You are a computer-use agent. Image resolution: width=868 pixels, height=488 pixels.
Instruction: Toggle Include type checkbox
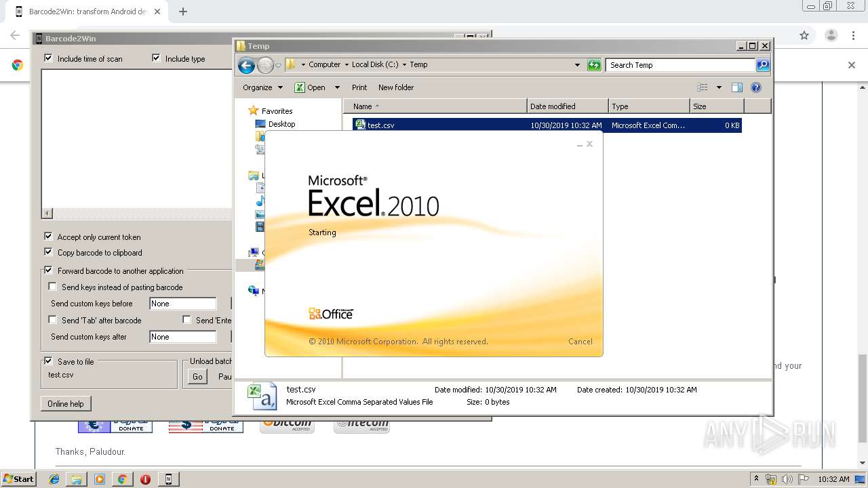click(156, 58)
